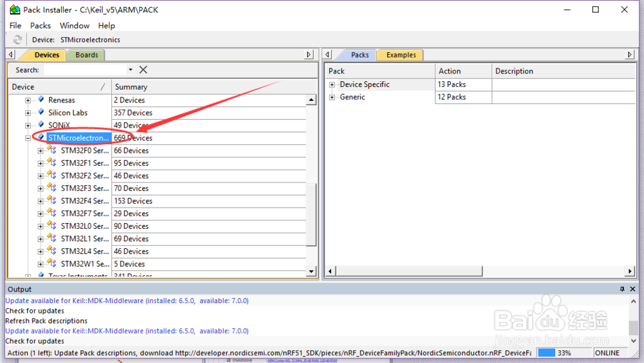Pin the Output panel

tap(622, 289)
